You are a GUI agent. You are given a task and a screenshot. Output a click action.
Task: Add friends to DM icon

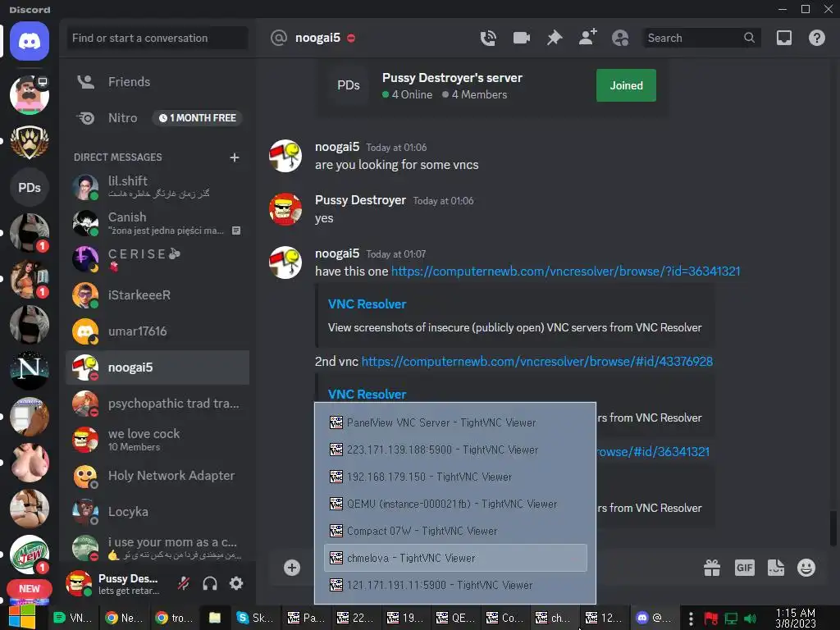pyautogui.click(x=587, y=38)
